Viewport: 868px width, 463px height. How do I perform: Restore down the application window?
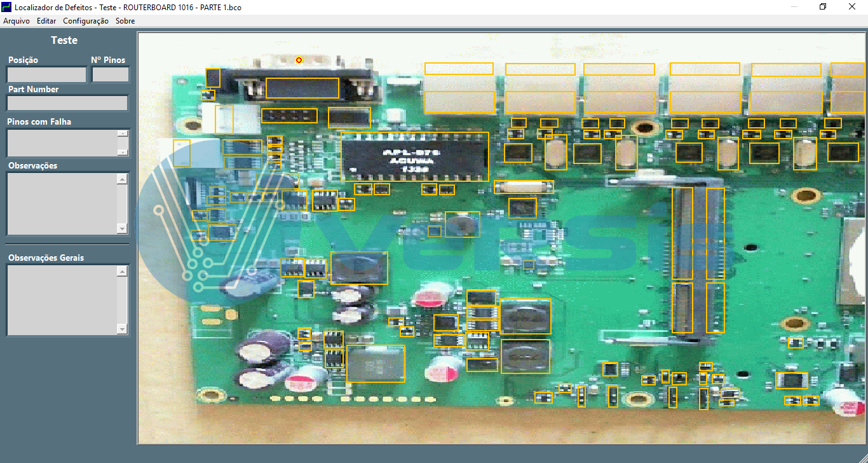pyautogui.click(x=823, y=7)
